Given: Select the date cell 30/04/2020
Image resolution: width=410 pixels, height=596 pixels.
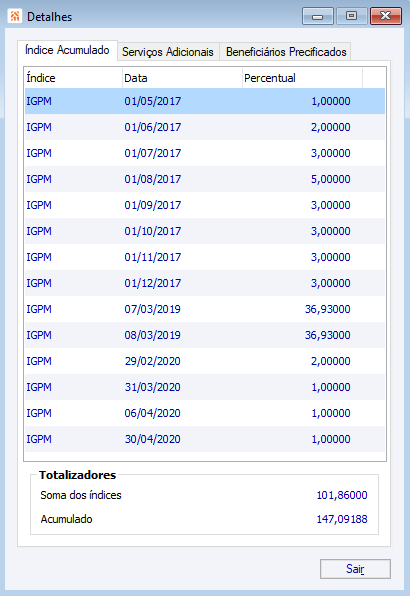Looking at the screenshot, I should pos(152,439).
